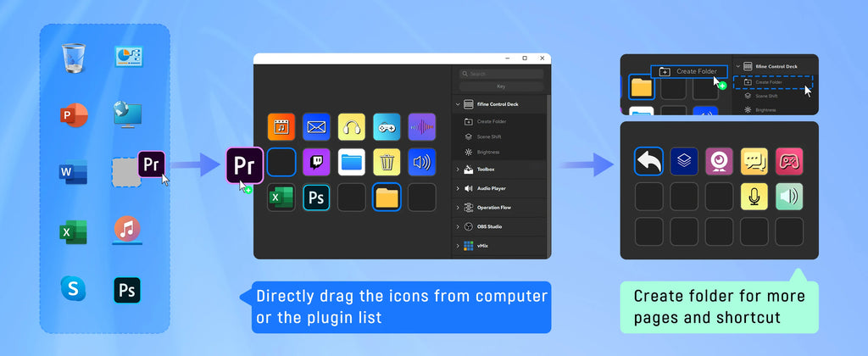868x356 pixels.
Task: Click the plugin list vertical scrollbar
Action: (x=548, y=166)
